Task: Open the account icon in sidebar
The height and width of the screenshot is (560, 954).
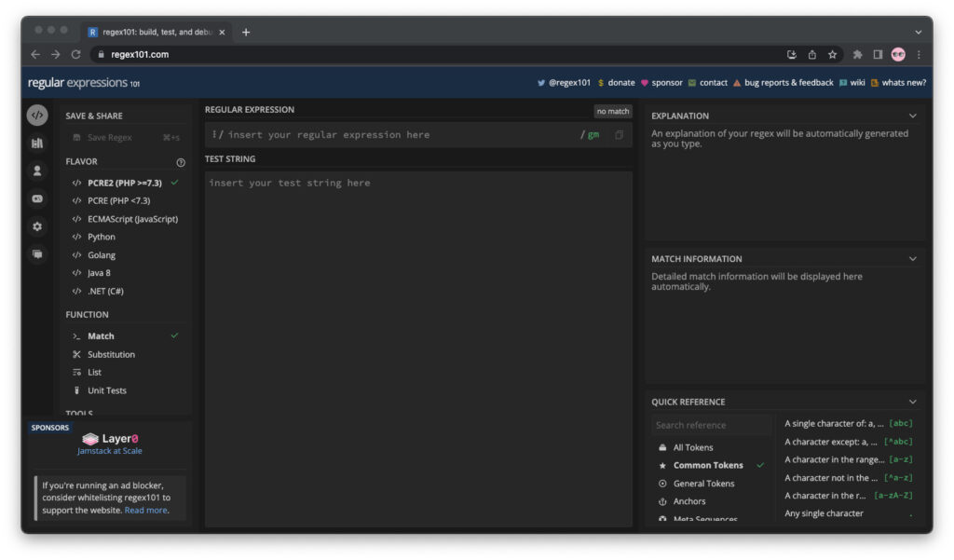Action: click(37, 171)
